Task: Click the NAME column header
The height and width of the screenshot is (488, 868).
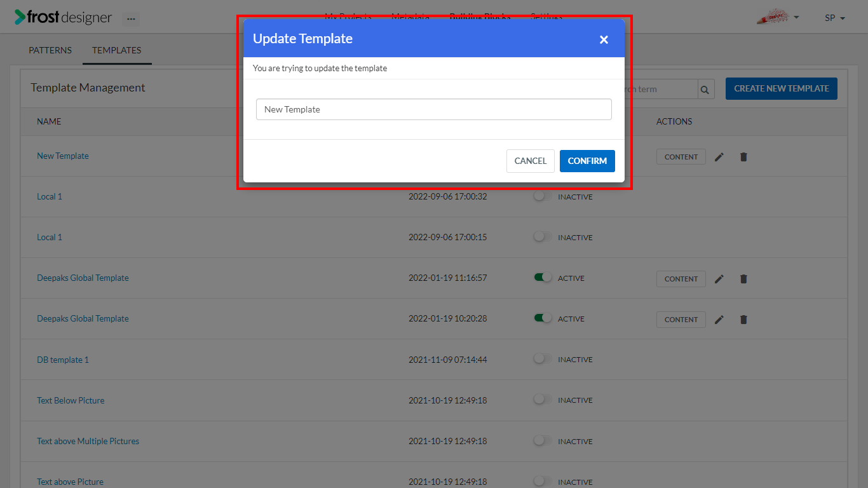Action: pos(49,121)
